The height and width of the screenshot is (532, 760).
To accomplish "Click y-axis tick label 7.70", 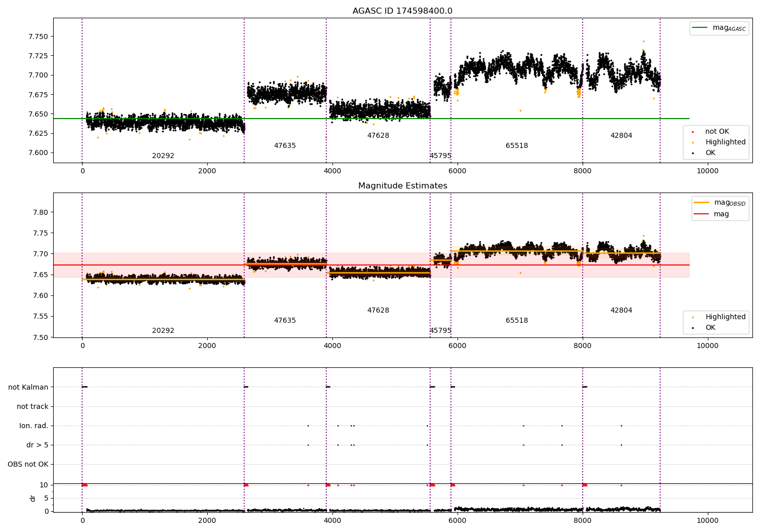I will click(41, 254).
